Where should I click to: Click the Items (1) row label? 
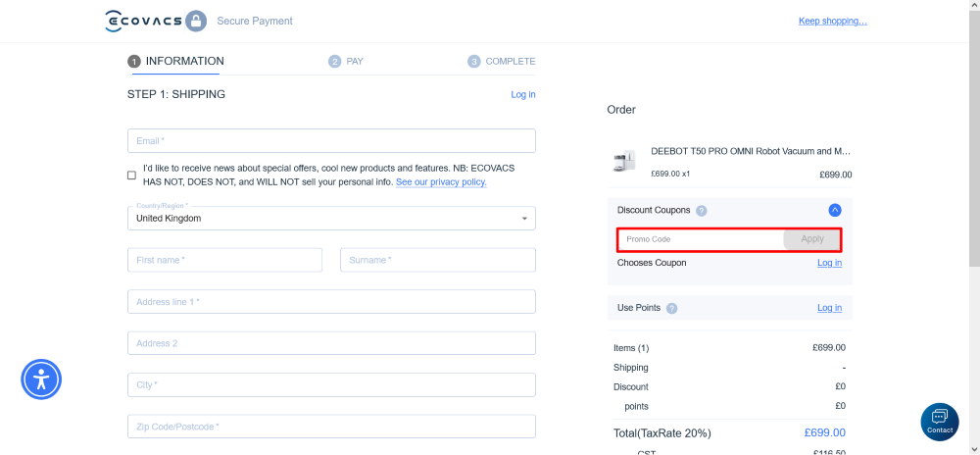631,347
